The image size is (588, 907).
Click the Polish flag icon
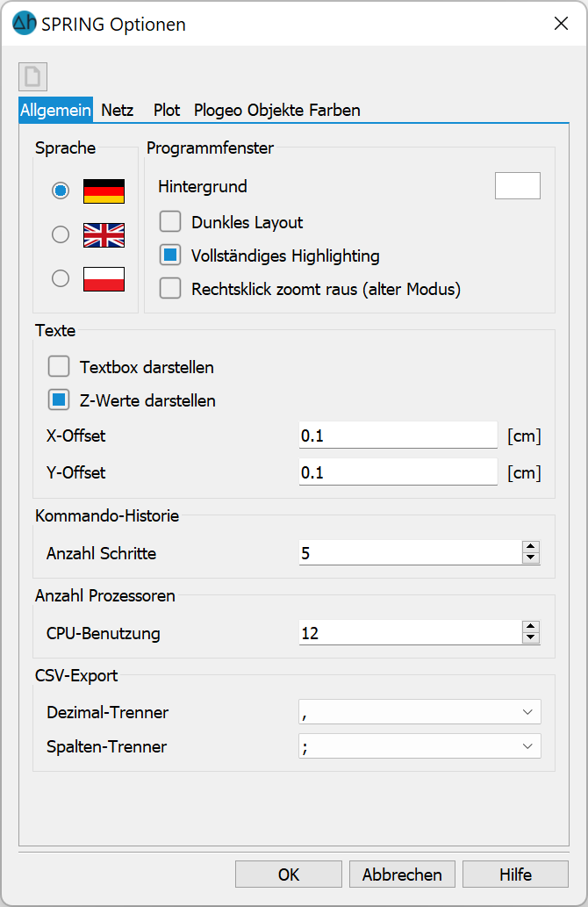click(x=104, y=279)
